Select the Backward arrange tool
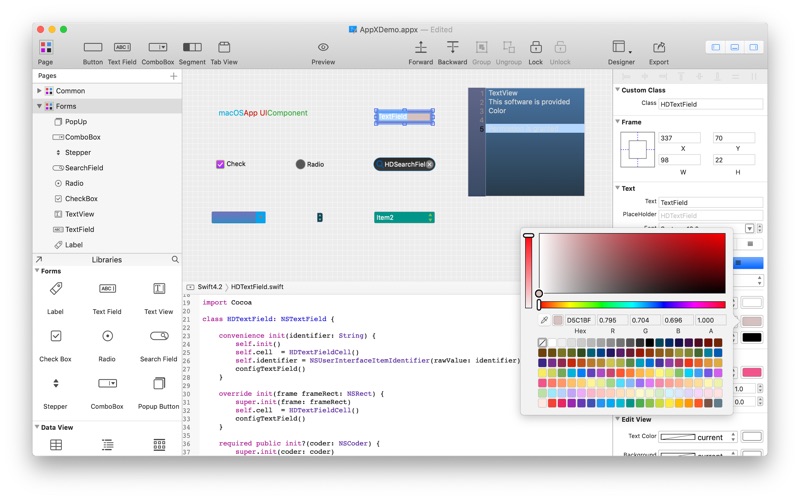The image size is (800, 500). point(452,47)
